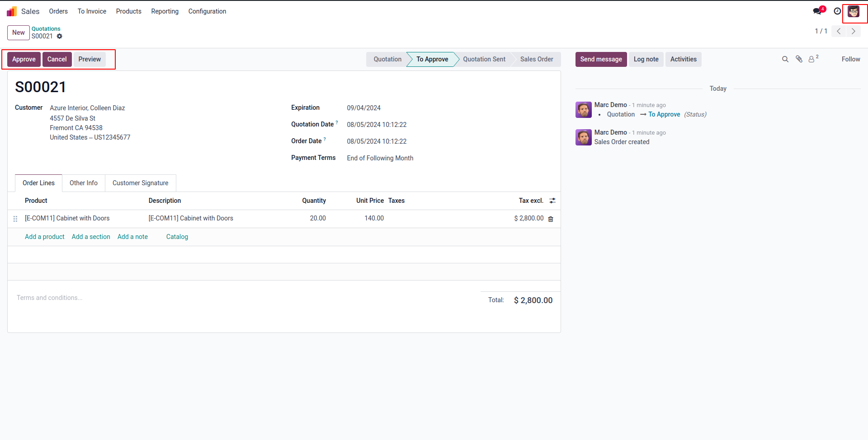Go back to Quotations breadcrumb
868x440 pixels.
coord(46,28)
